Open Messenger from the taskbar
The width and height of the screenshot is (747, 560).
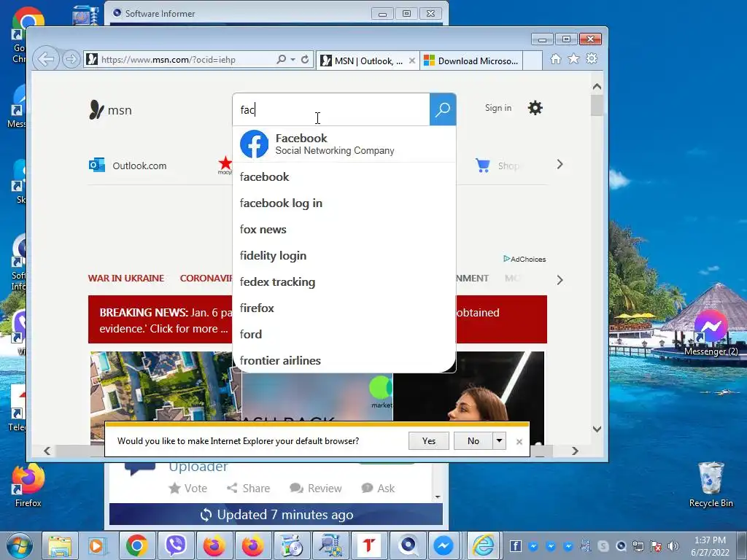[x=443, y=545]
